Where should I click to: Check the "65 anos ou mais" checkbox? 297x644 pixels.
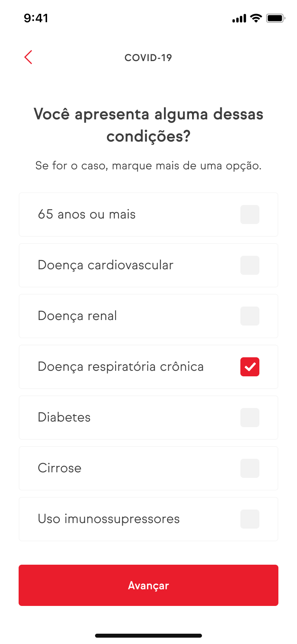[250, 215]
